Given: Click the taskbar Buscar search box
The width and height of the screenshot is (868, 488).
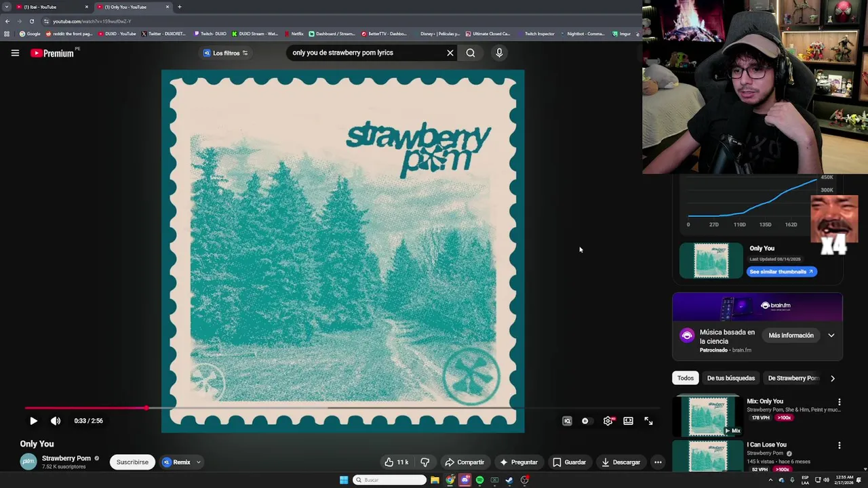Looking at the screenshot, I should 389,480.
